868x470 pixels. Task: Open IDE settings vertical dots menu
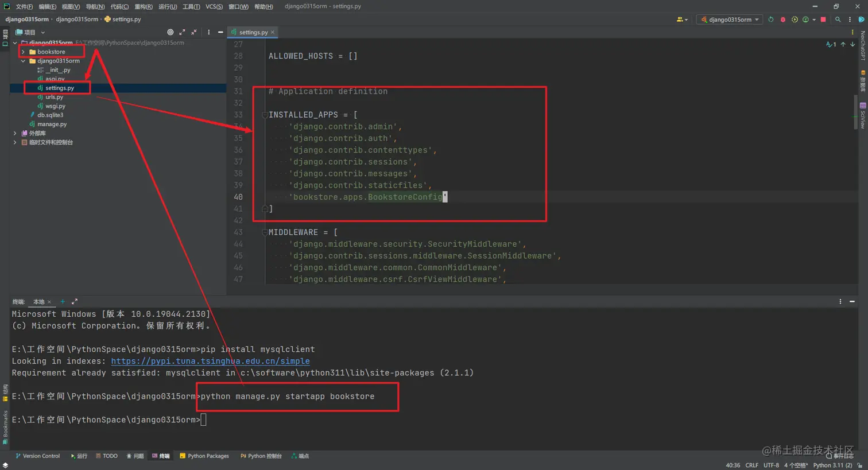[850, 20]
